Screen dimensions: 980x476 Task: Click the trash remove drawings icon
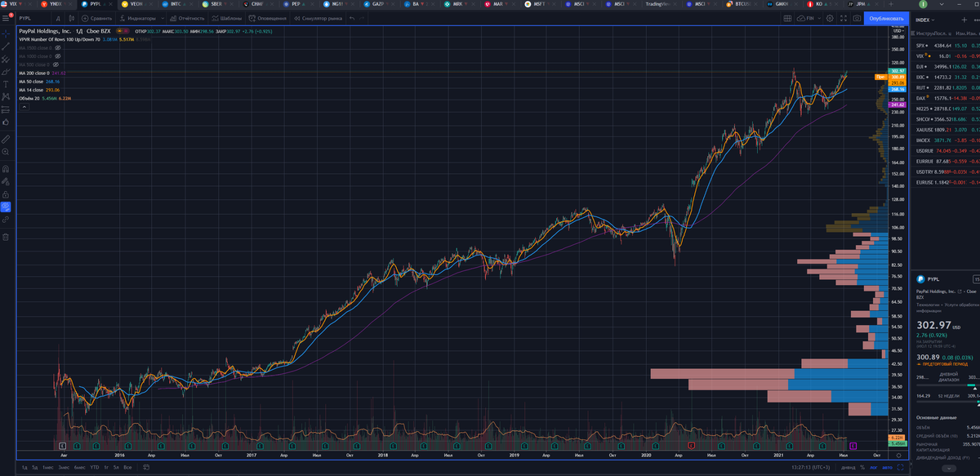tap(6, 237)
